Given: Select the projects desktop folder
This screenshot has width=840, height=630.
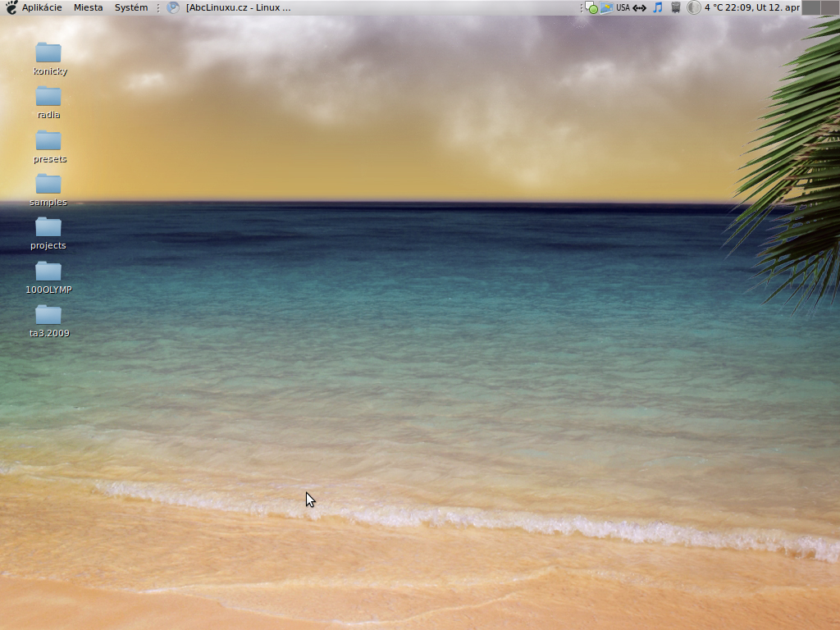Looking at the screenshot, I should pos(48,227).
